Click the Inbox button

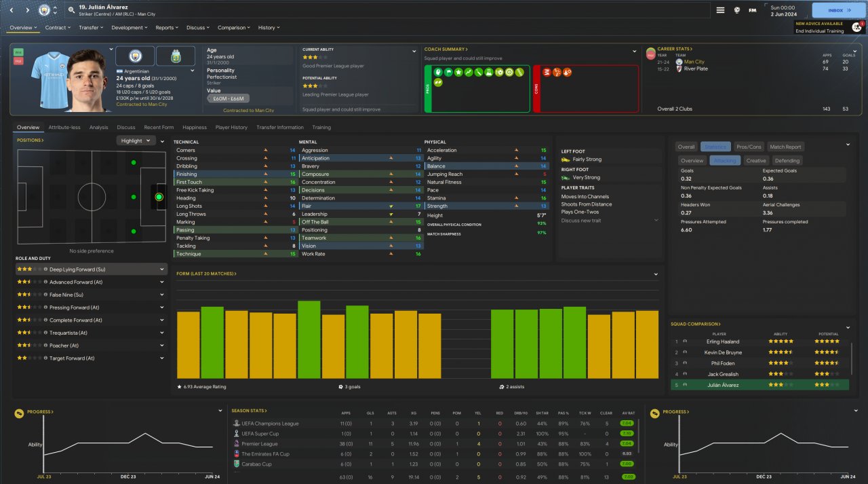click(835, 10)
